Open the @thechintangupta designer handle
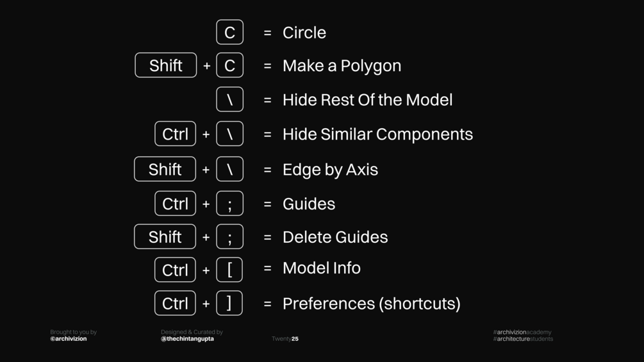The height and width of the screenshot is (362, 644). [187, 339]
